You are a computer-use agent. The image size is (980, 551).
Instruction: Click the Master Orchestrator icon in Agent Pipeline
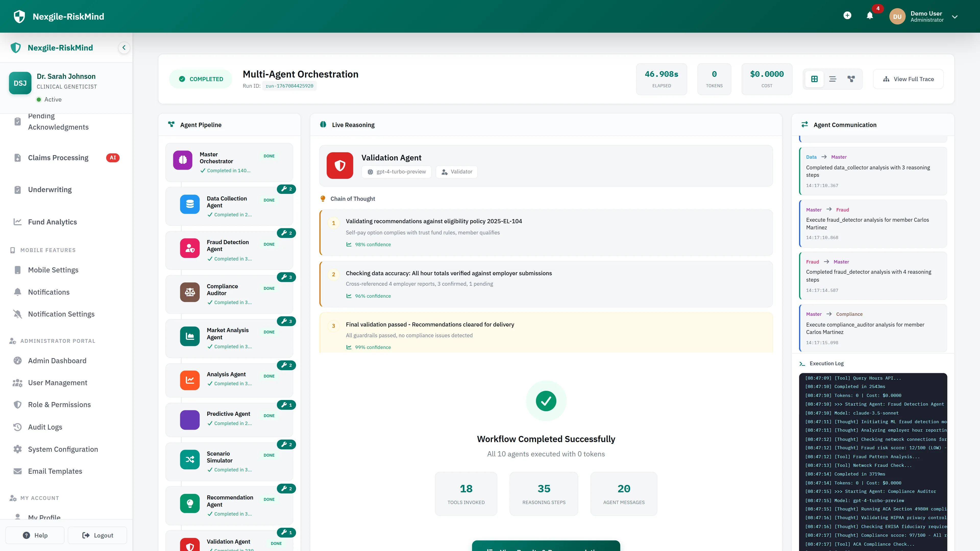183,160
